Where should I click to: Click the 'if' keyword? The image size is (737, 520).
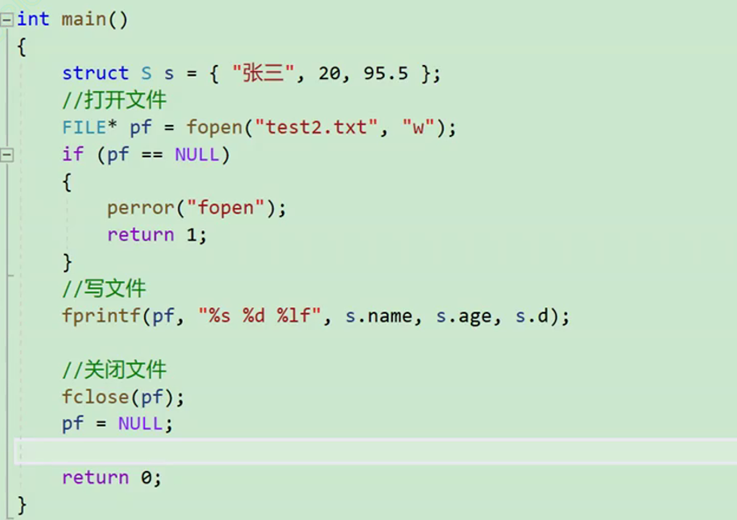(73, 154)
